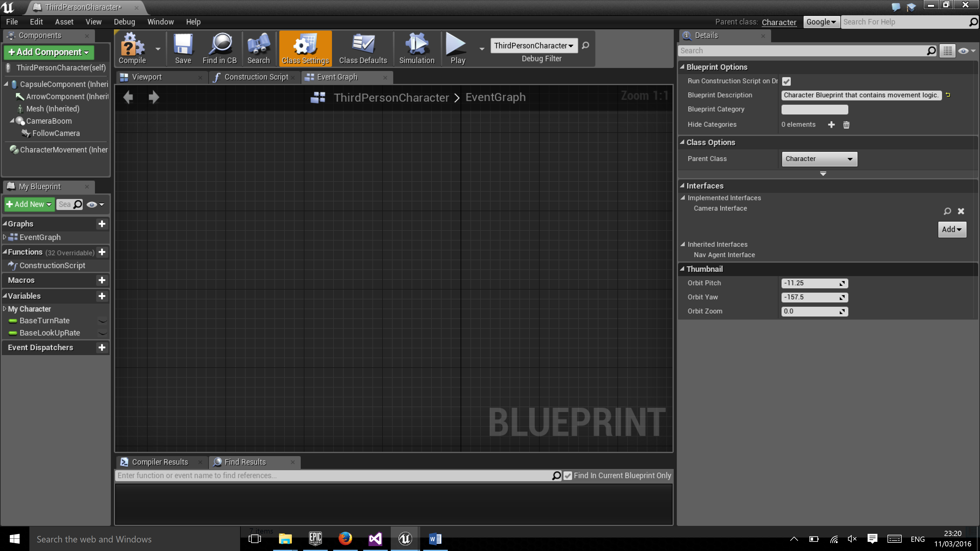The image size is (980, 551).
Task: Delete all Hide Categories elements
Action: (x=846, y=125)
